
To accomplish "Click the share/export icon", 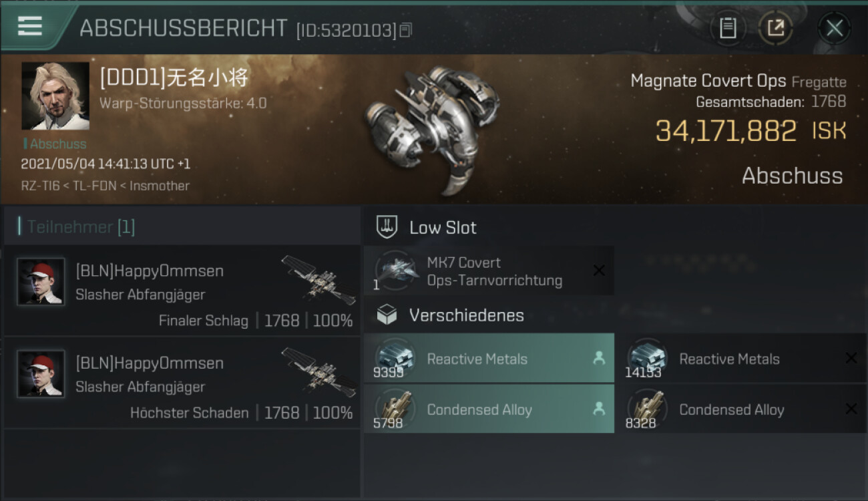I will 775,28.
